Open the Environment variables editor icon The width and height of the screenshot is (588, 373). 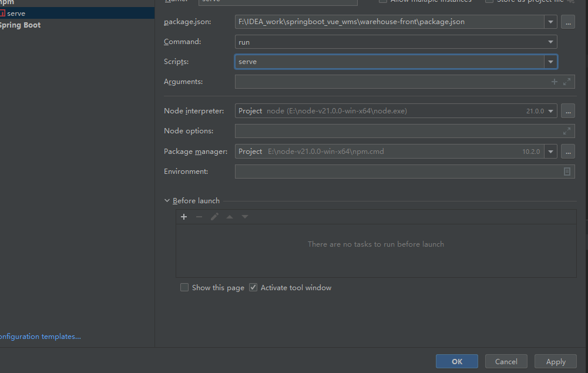click(567, 172)
